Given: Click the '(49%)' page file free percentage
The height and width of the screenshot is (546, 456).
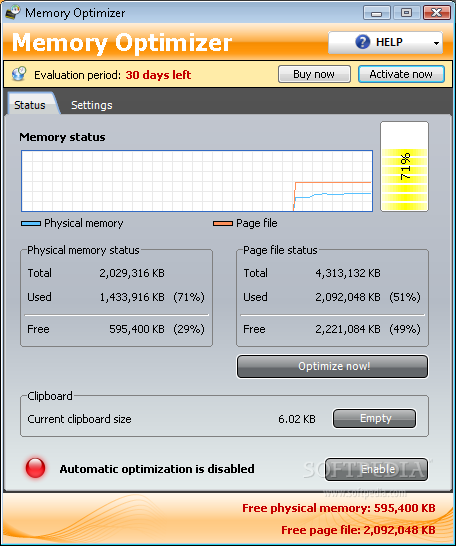Looking at the screenshot, I should click(405, 329).
